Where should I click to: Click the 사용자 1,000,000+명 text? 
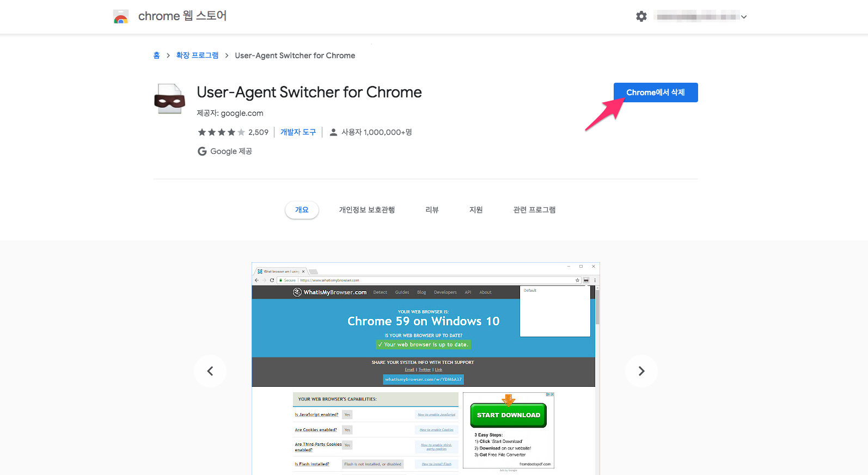point(377,132)
